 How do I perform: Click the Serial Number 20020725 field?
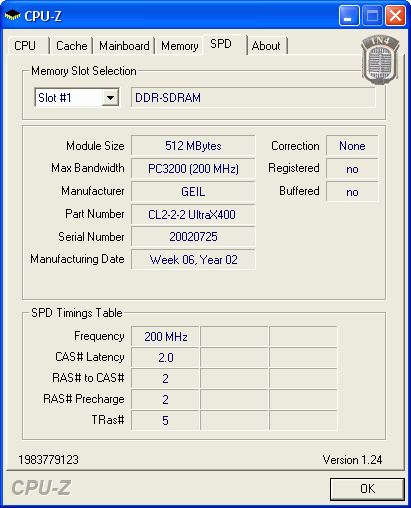coord(193,237)
